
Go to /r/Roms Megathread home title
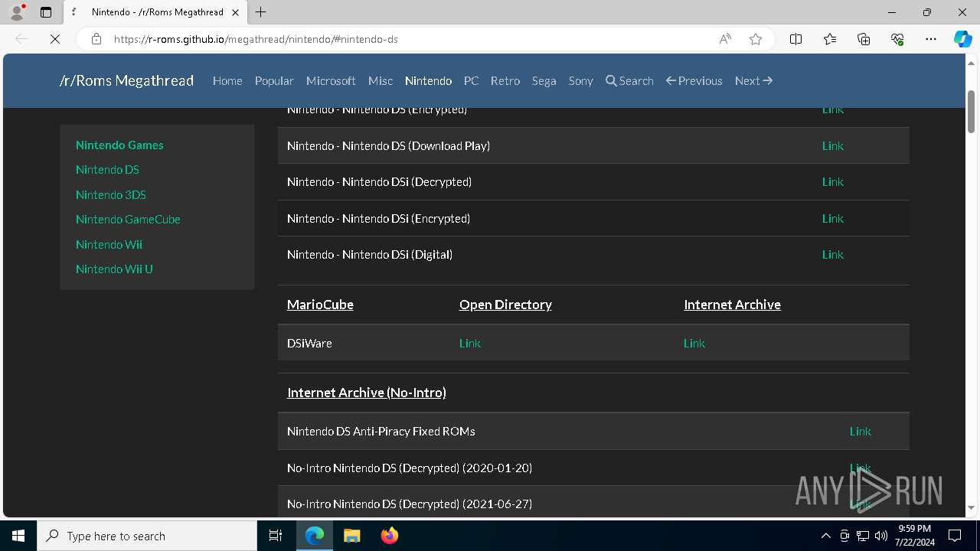click(x=126, y=80)
